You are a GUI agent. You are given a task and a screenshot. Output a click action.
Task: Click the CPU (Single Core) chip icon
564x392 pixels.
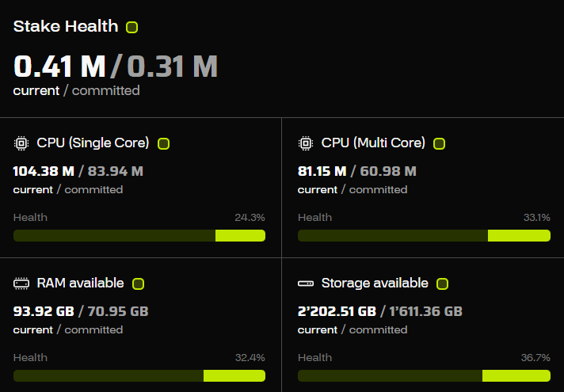[21, 143]
